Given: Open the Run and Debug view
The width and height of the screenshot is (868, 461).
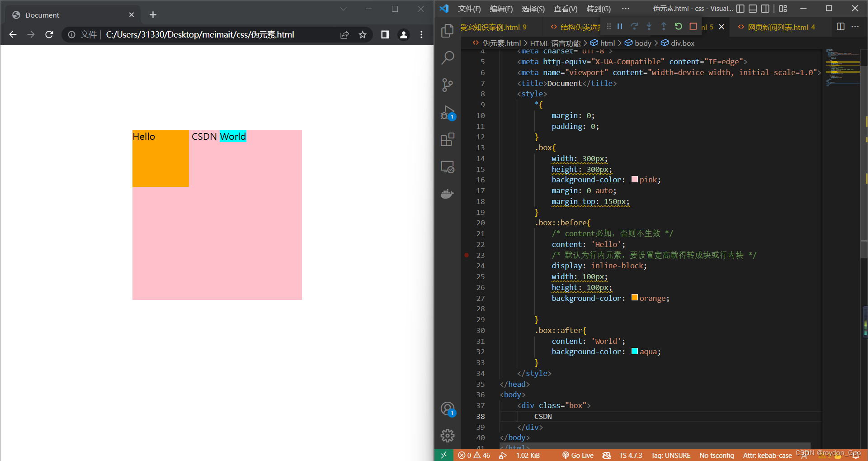Looking at the screenshot, I should 448,113.
